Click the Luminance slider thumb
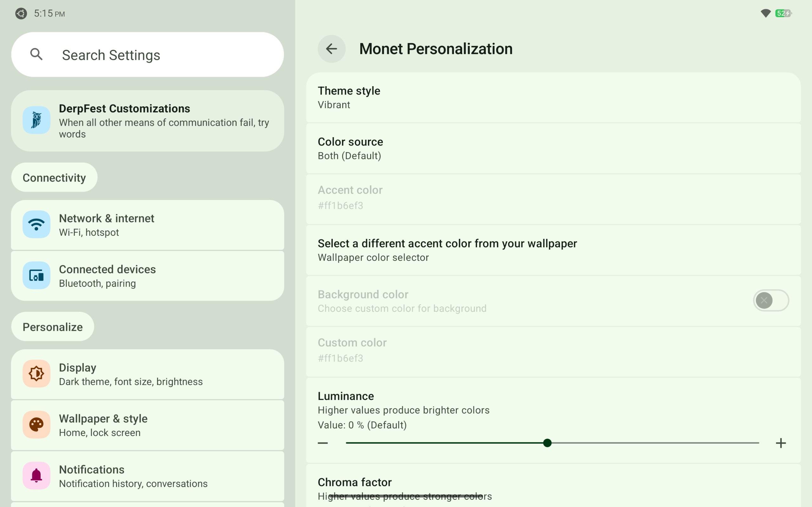Screen dimensions: 812x507 (547, 443)
